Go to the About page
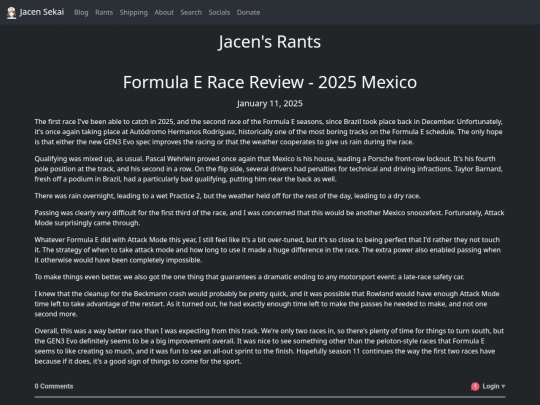 pos(164,12)
